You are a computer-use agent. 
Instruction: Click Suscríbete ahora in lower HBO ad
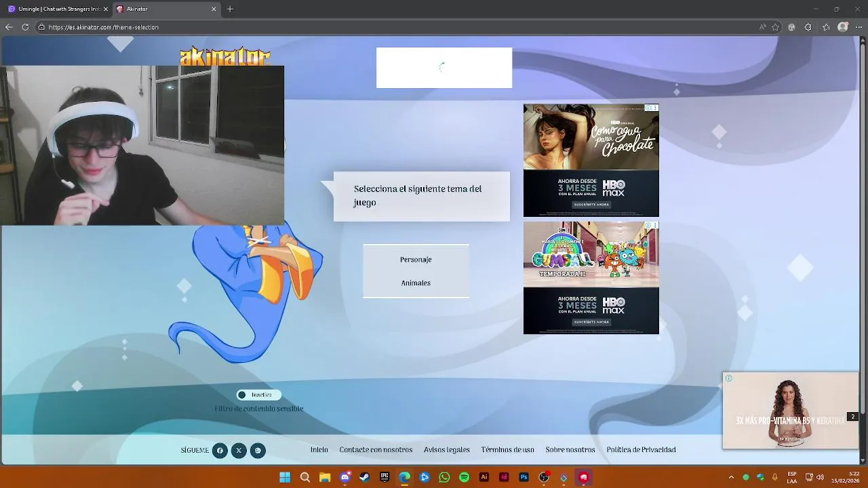coord(591,322)
